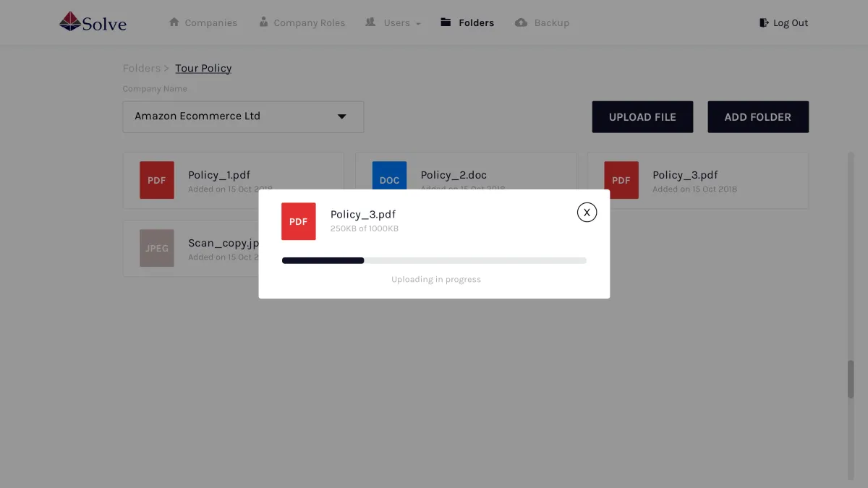The width and height of the screenshot is (868, 488).
Task: Open the Companies nav item
Action: click(x=210, y=23)
